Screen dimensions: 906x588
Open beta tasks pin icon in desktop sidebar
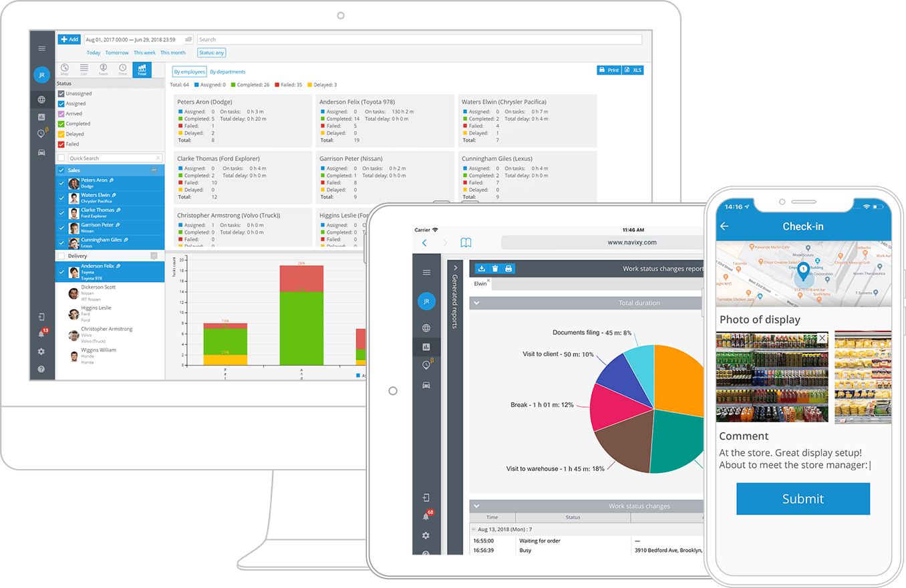(42, 134)
